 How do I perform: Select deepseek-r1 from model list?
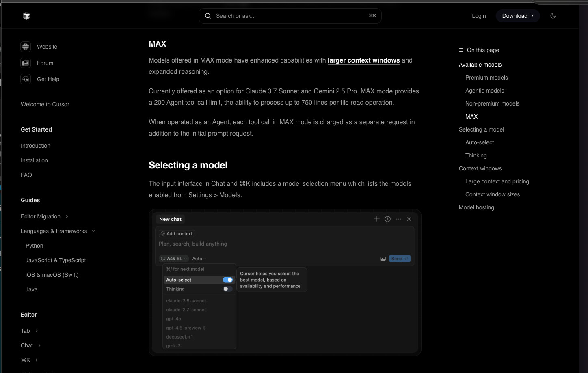tap(179, 337)
